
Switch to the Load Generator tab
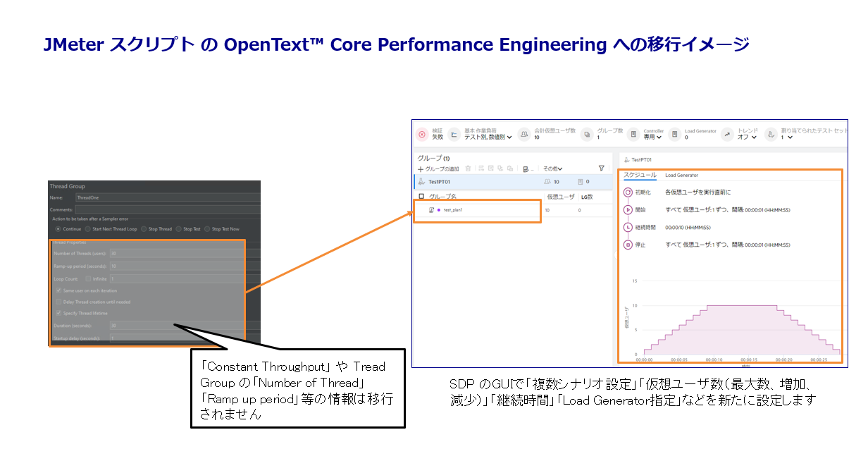click(681, 175)
